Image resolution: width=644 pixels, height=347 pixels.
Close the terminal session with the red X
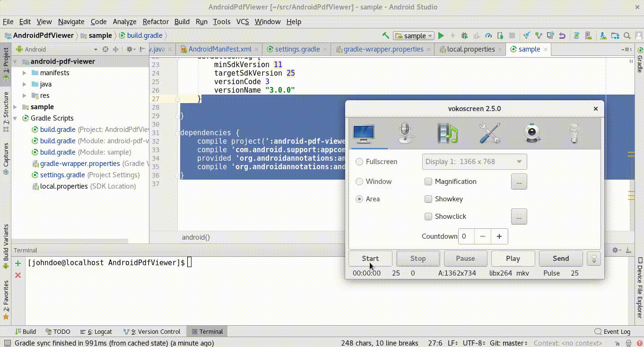pyautogui.click(x=18, y=275)
